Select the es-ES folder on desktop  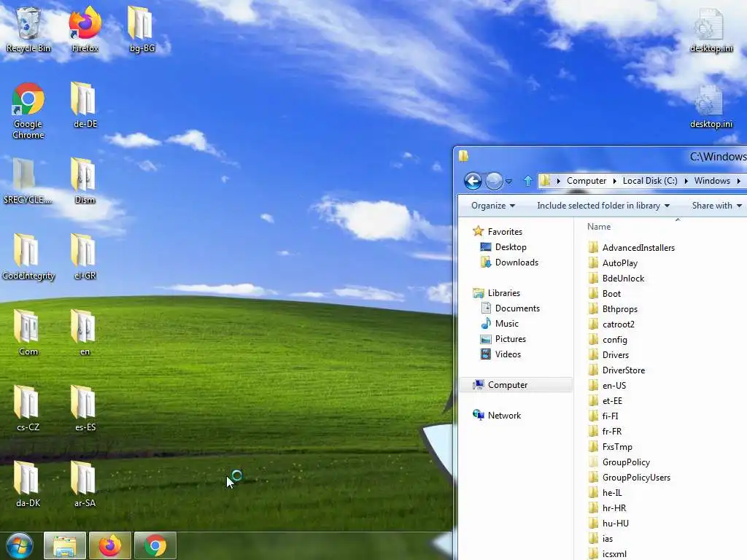point(85,408)
